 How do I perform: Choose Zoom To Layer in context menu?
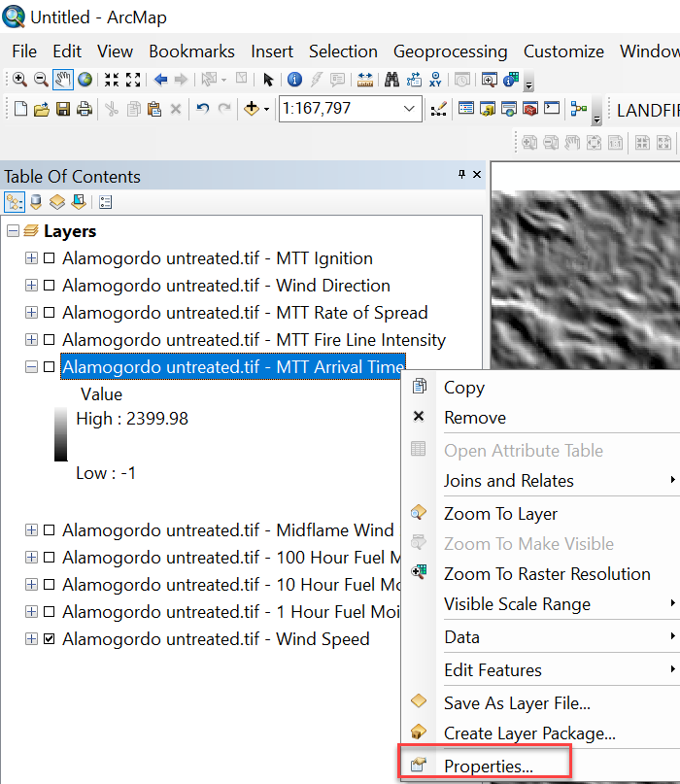click(500, 514)
